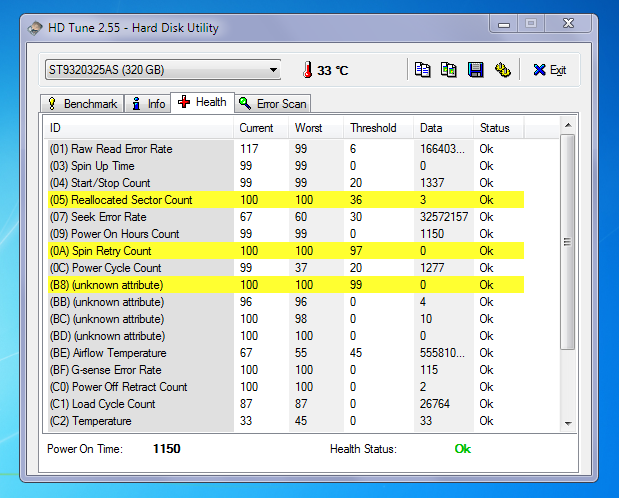The width and height of the screenshot is (619, 498).
Task: Select the G-sense Error Rate row
Action: [286, 370]
